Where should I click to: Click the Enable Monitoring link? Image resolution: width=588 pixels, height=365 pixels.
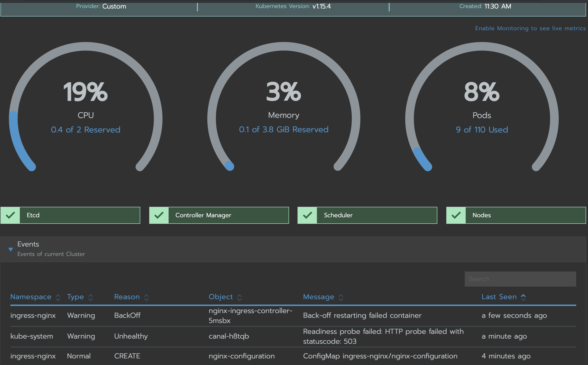(x=530, y=28)
